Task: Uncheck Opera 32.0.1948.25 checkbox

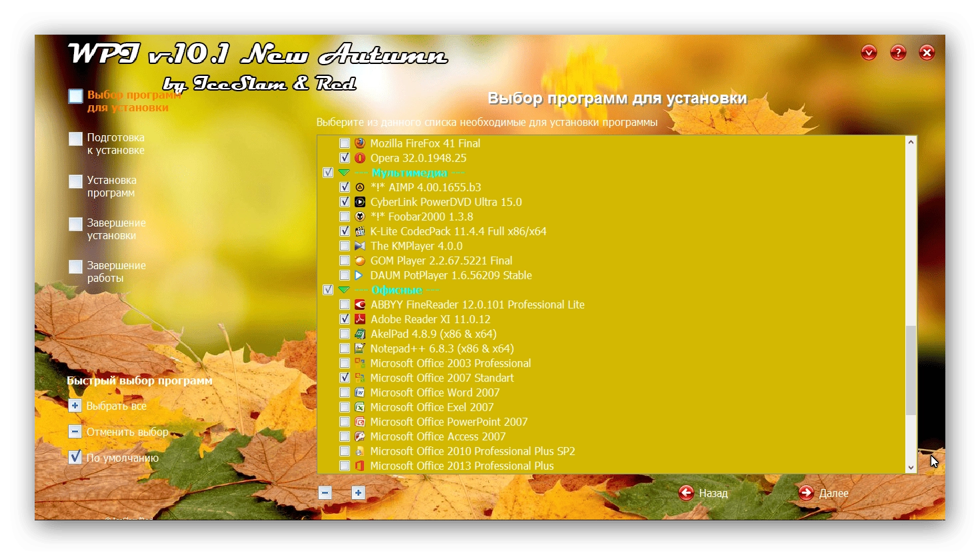Action: tap(345, 158)
